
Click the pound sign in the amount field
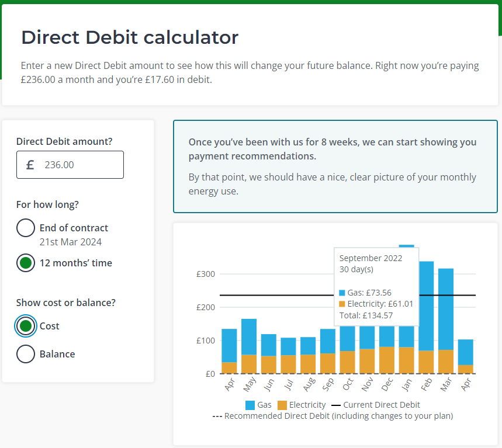tap(30, 165)
